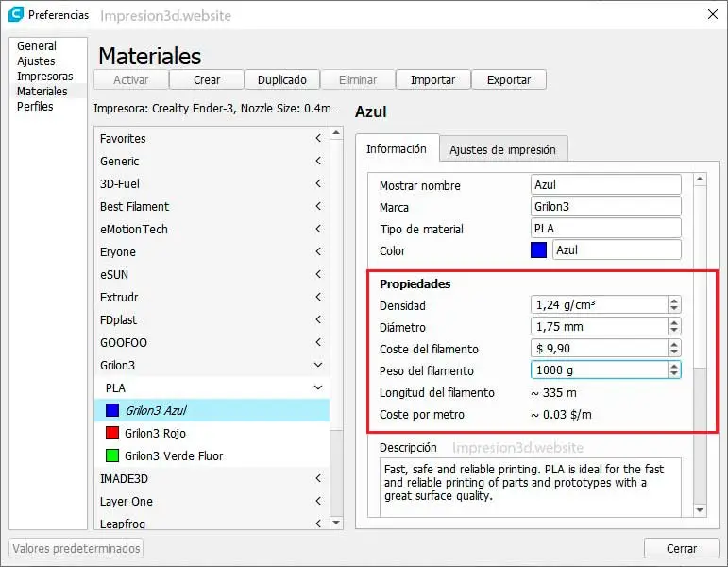Expand the GOOFOO brand group
This screenshot has height=567, width=728.
(318, 342)
